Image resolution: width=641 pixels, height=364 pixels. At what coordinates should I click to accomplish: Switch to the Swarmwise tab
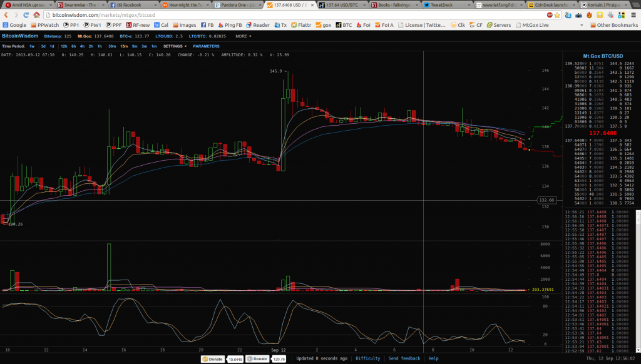80,5
